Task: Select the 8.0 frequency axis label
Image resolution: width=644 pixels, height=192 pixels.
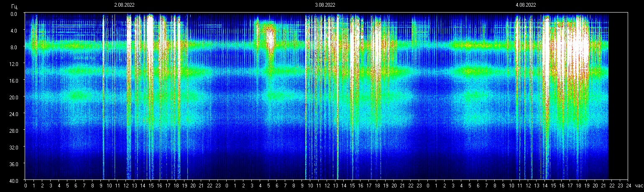Action: pyautogui.click(x=13, y=47)
